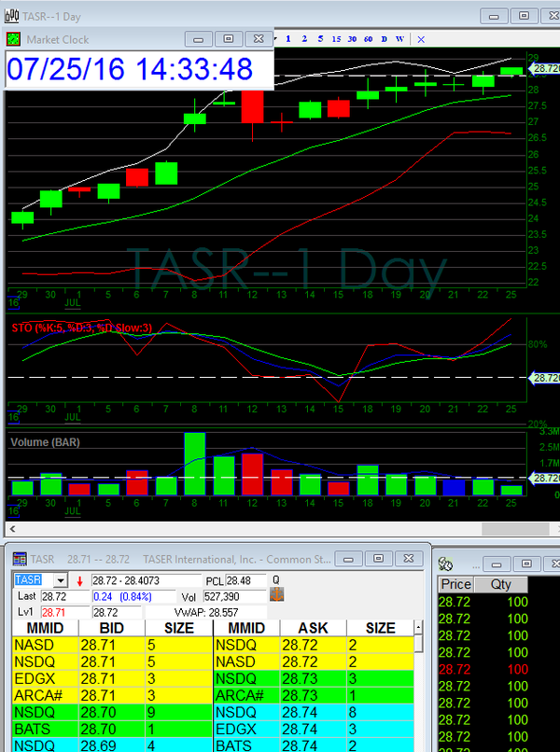The height and width of the screenshot is (752, 560).
Task: Click the Volume (BAR) indicator label
Action: [45, 441]
